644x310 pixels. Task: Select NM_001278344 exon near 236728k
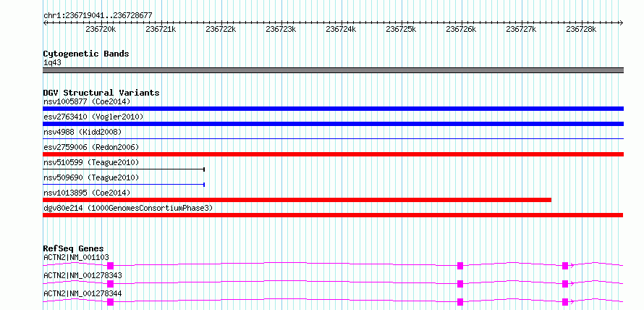tap(565, 302)
